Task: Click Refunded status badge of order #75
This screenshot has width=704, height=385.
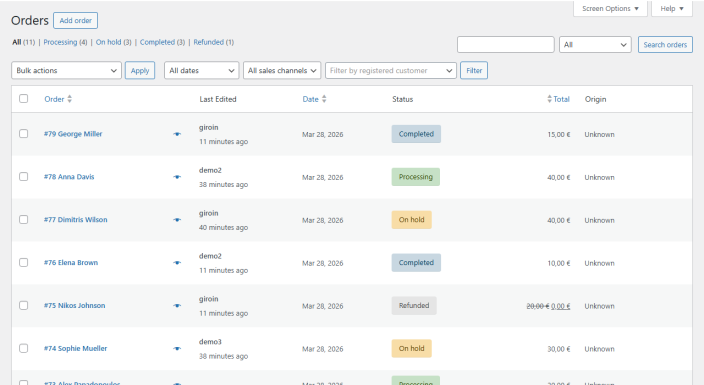Action: [414, 305]
